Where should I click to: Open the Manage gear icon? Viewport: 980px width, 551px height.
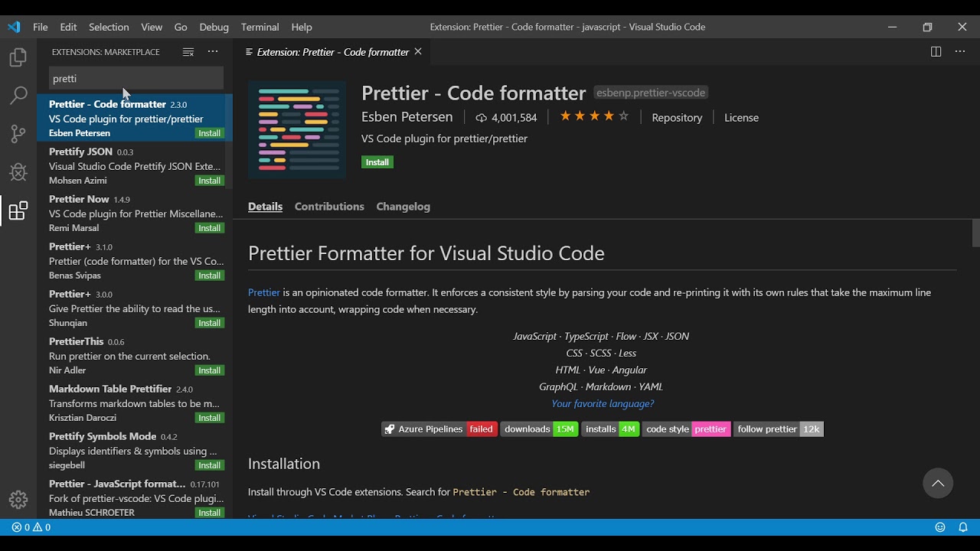(18, 500)
